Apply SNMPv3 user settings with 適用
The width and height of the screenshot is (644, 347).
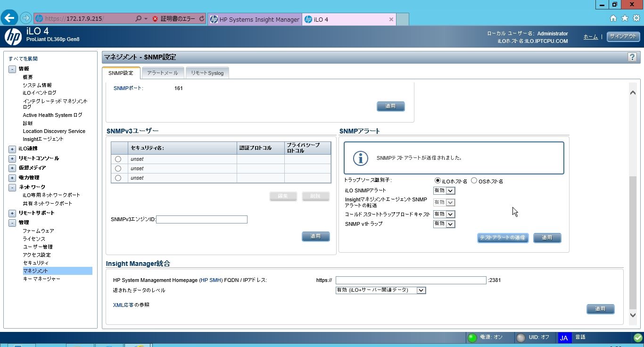pos(315,237)
